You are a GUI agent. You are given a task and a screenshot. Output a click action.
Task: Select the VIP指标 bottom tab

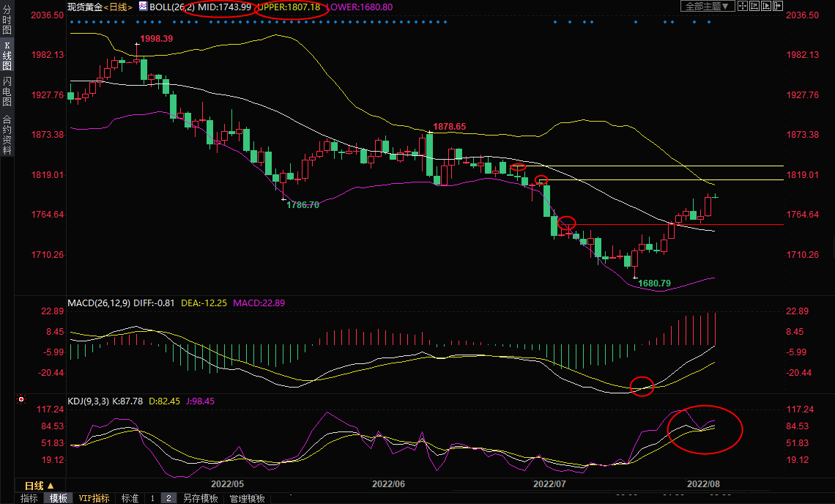pyautogui.click(x=94, y=498)
